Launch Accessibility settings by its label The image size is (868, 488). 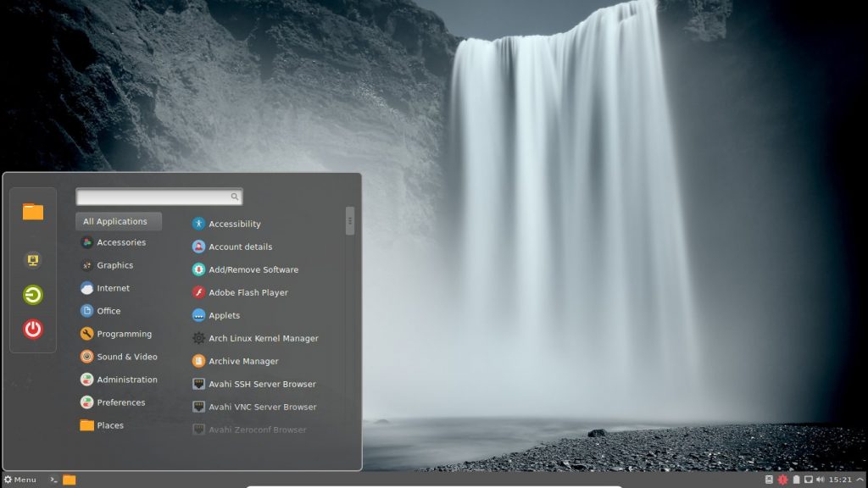pos(235,224)
